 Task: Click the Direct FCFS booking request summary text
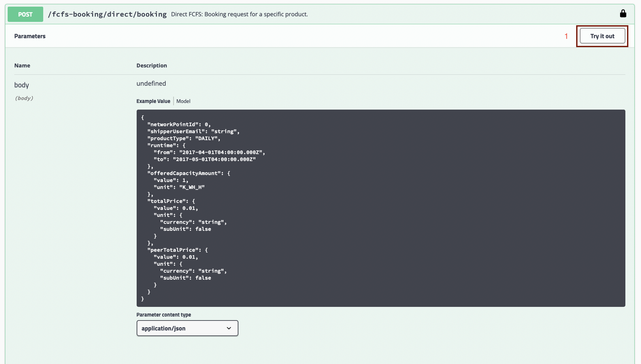239,14
